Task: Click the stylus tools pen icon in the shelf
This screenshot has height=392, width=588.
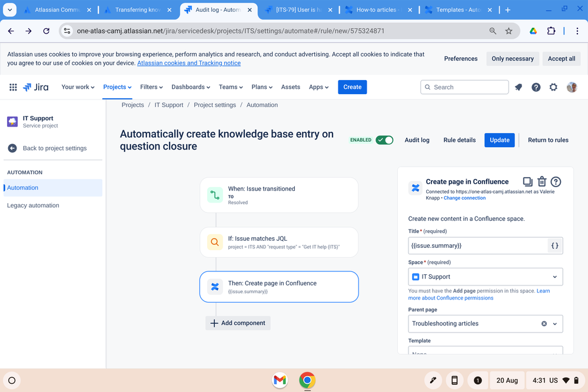Action: tap(433, 380)
